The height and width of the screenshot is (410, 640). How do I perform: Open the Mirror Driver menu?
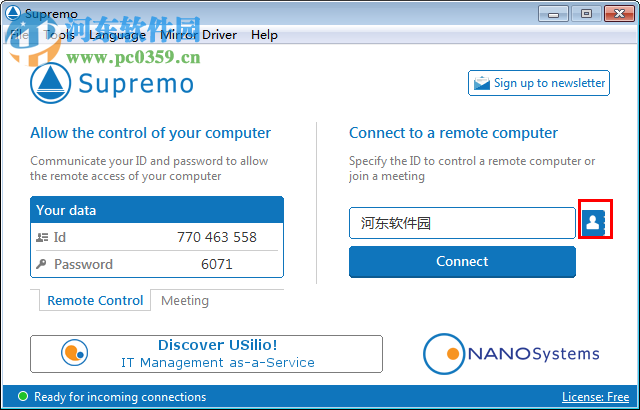198,35
